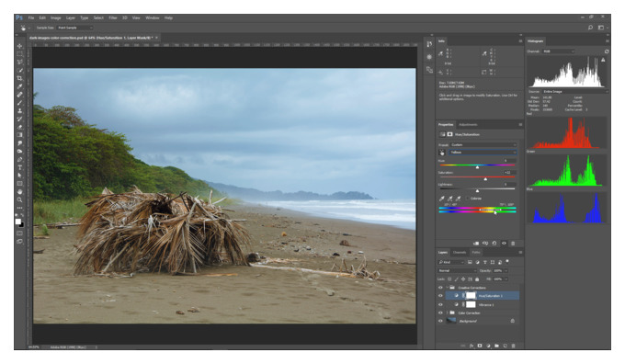This screenshot has width=625, height=364.
Task: Click the on-image adjustment hand tool in Properties
Action: click(442, 153)
